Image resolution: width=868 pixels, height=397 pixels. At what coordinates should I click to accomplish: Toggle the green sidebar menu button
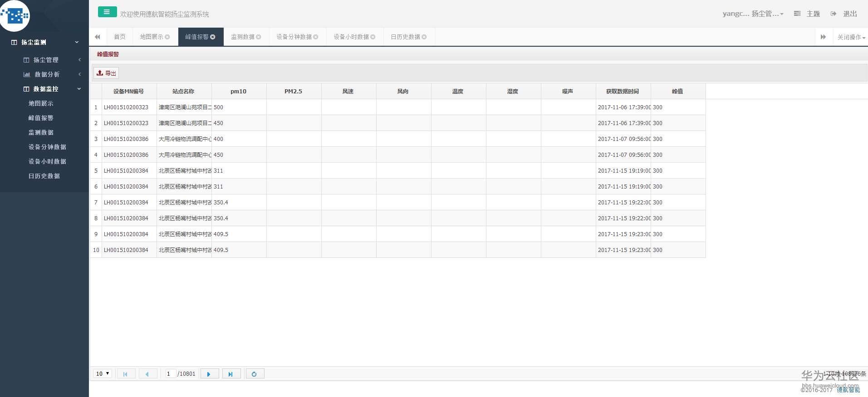[107, 12]
